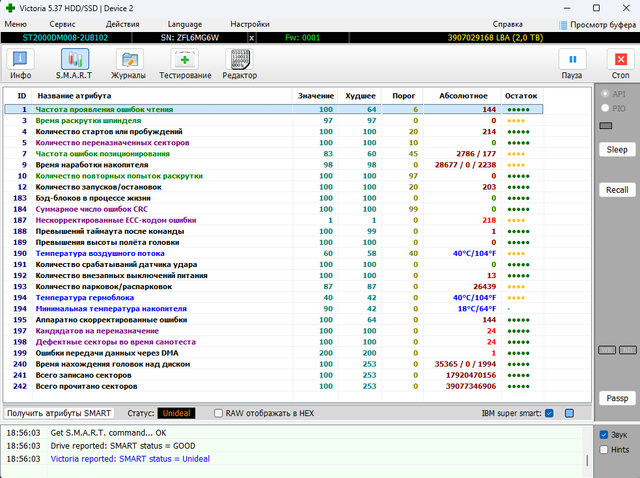
Task: Select row Время раскрутки шпинделя
Action: click(x=273, y=120)
